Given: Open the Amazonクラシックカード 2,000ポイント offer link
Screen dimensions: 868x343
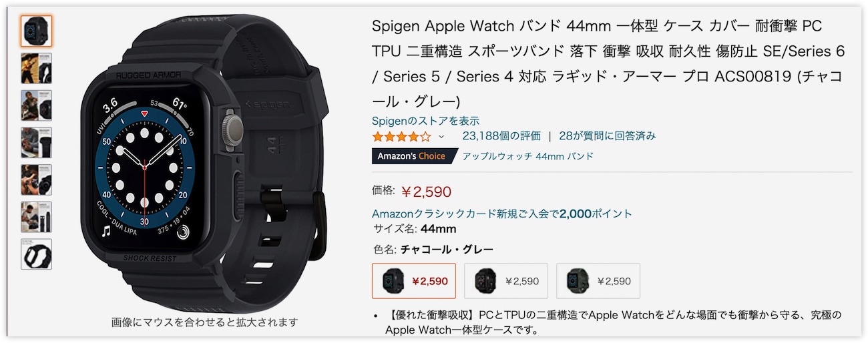Looking at the screenshot, I should click(501, 214).
